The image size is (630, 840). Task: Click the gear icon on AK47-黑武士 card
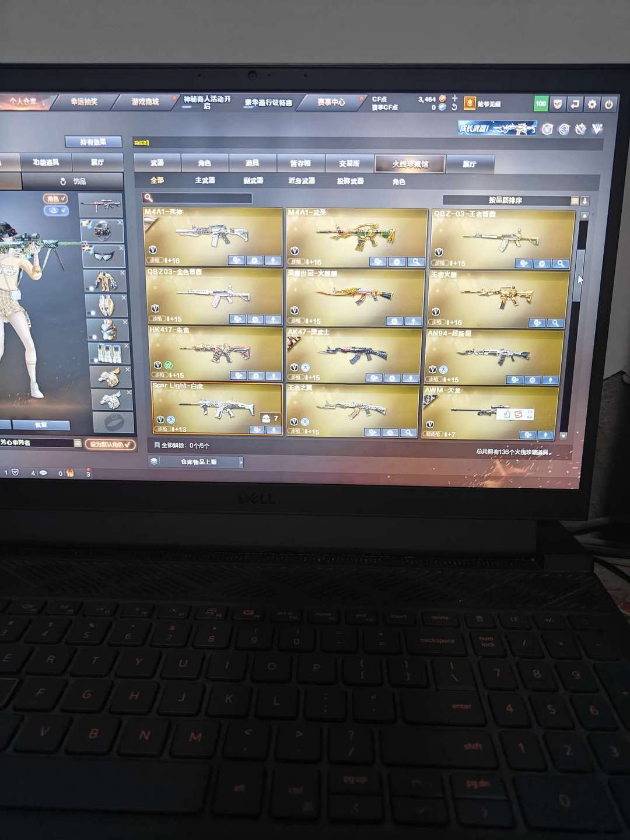tap(393, 379)
